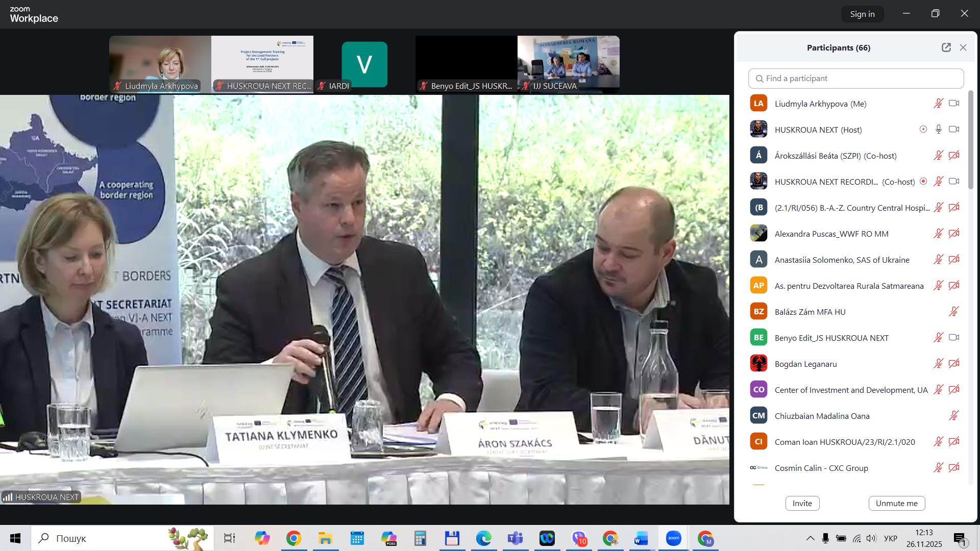
Task: Expand hidden system tray icons chevron
Action: coord(810,539)
